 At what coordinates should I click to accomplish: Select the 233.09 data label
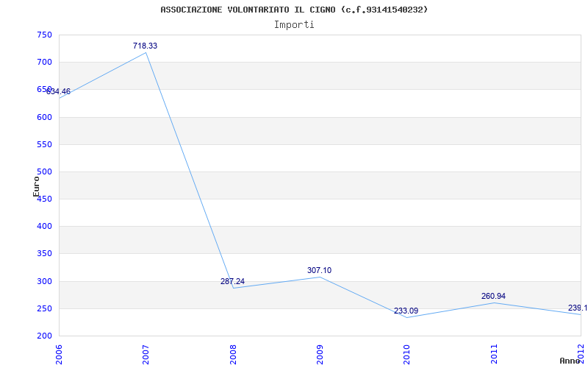(x=406, y=311)
